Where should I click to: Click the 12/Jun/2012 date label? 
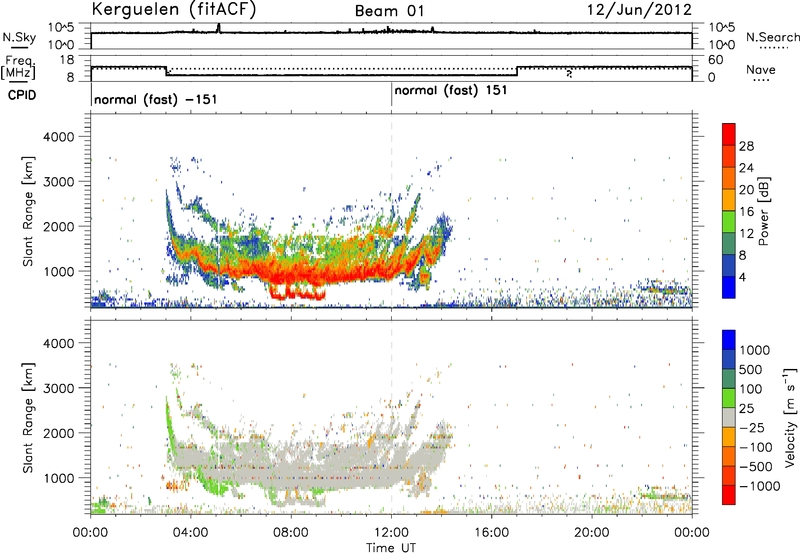(x=639, y=10)
